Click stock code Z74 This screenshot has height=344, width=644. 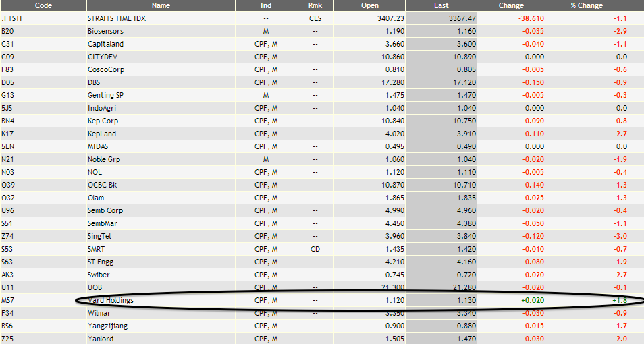pyautogui.click(x=7, y=236)
